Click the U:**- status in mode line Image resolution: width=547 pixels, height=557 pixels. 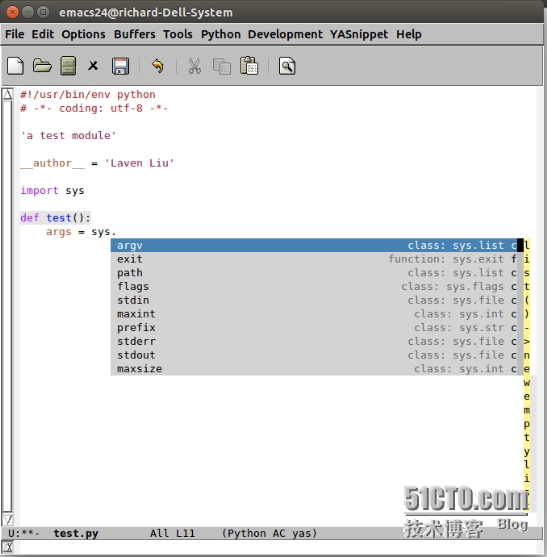pyautogui.click(x=24, y=533)
